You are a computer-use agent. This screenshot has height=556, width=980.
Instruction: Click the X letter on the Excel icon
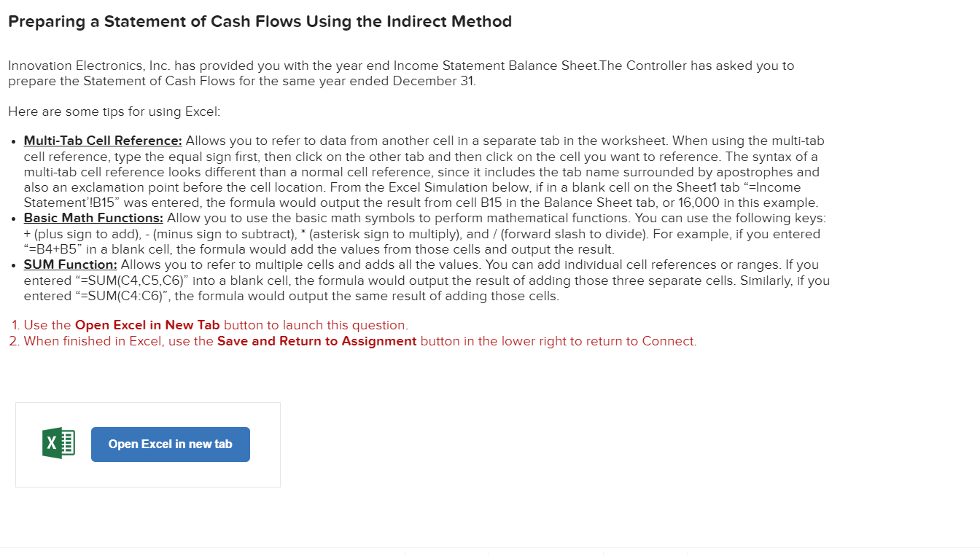51,442
